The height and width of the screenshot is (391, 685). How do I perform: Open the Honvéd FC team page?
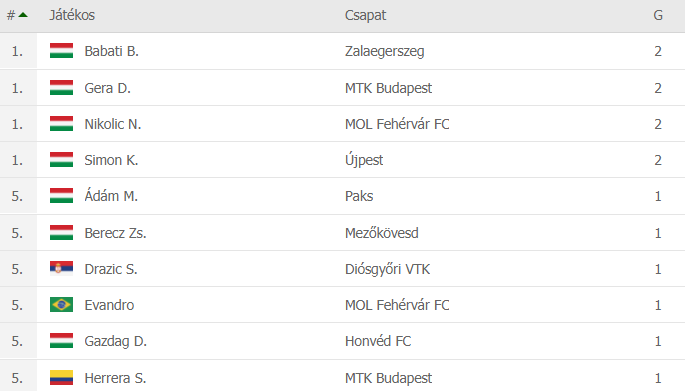click(x=378, y=341)
